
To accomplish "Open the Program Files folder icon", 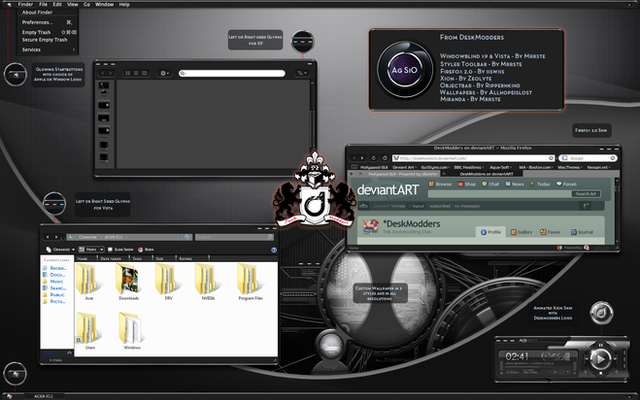I will pos(250,282).
